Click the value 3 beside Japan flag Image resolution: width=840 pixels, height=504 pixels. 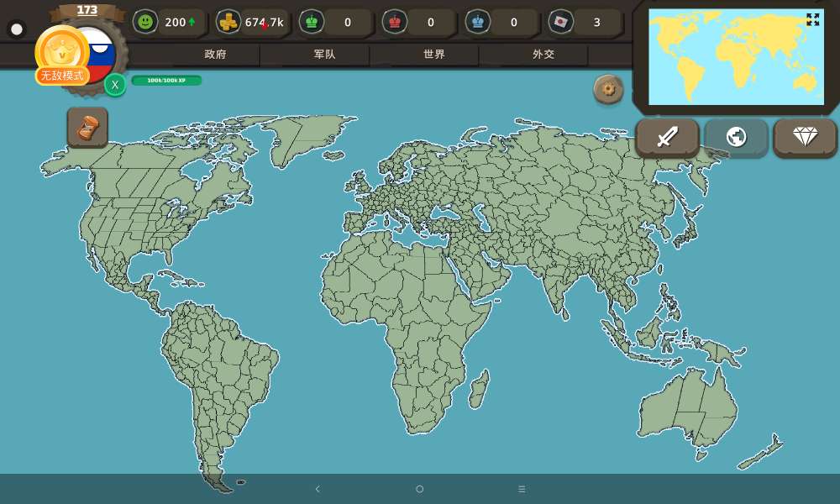tap(596, 23)
